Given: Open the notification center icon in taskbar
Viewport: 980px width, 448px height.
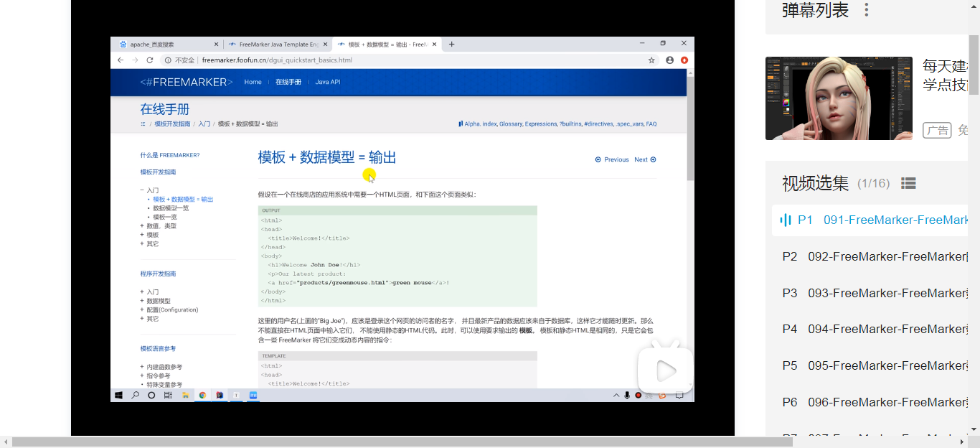Looking at the screenshot, I should tap(679, 395).
